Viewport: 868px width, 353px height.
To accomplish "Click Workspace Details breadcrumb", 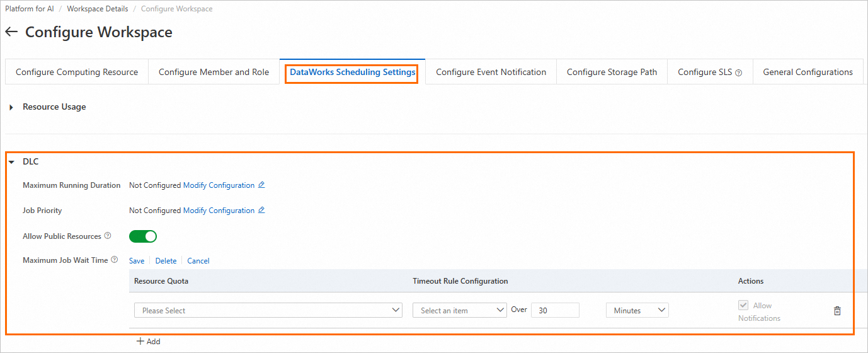I will (98, 9).
